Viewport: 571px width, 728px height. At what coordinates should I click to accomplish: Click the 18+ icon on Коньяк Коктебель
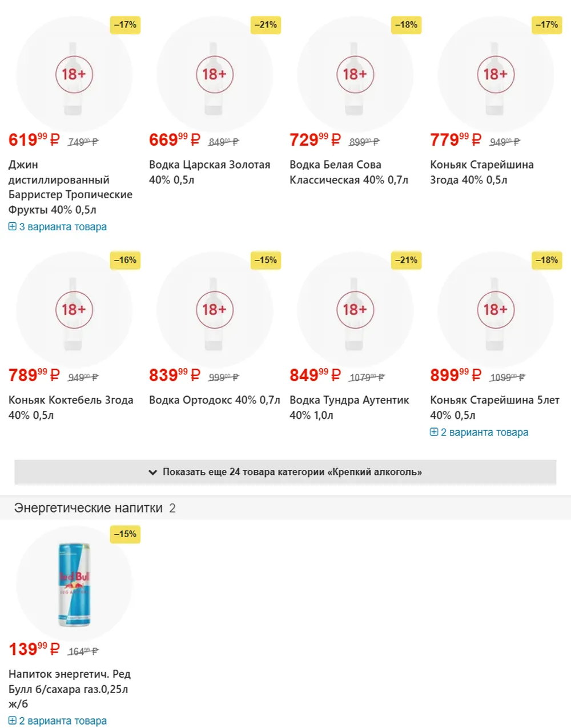pos(74,310)
